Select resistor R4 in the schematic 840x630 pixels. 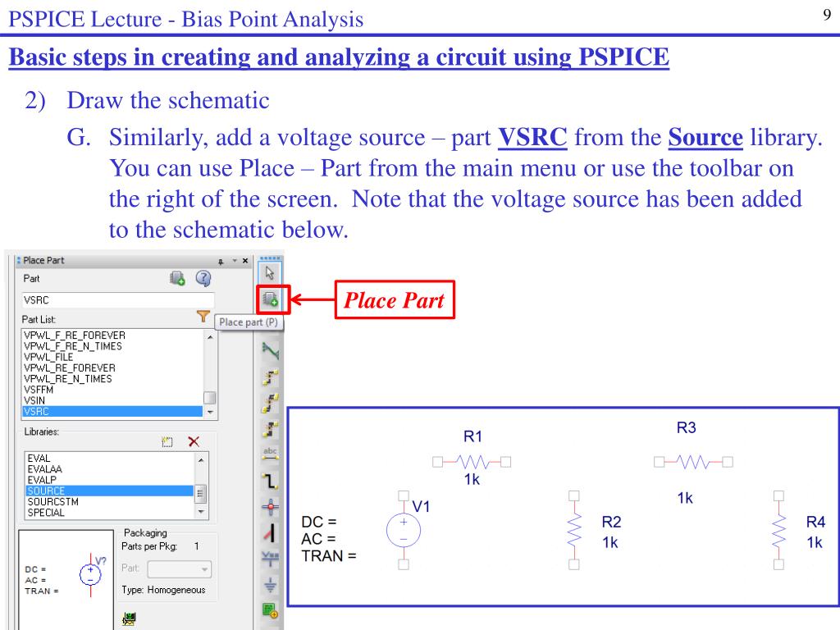pyautogui.click(x=778, y=531)
